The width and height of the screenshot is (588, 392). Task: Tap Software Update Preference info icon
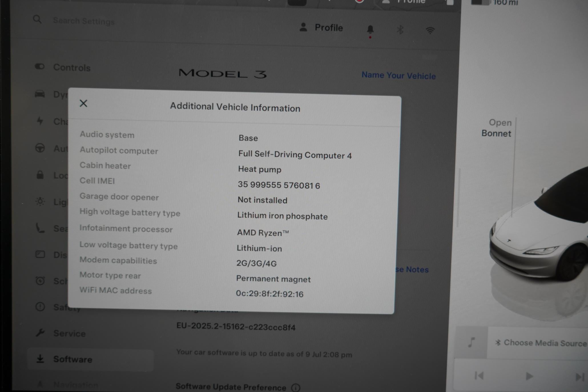296,388
